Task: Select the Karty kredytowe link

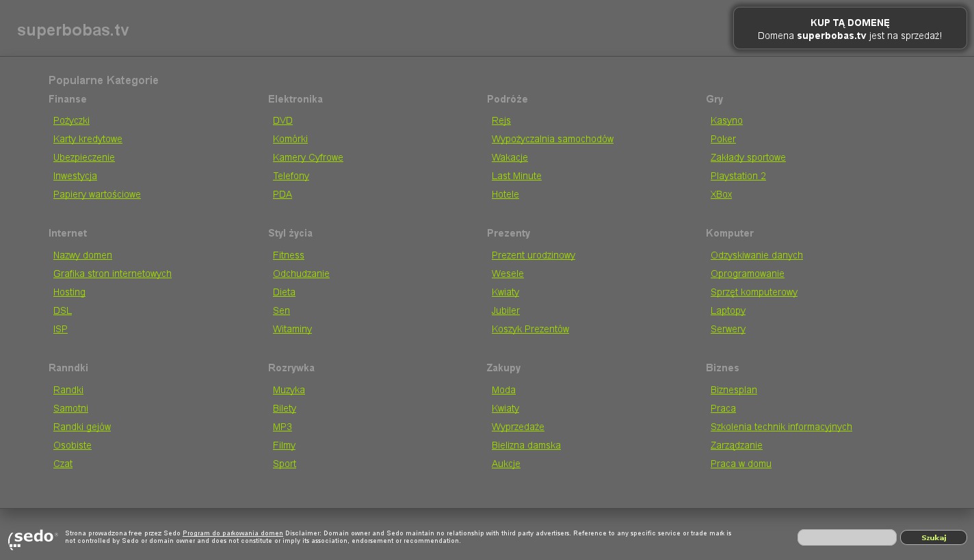Action: click(88, 139)
